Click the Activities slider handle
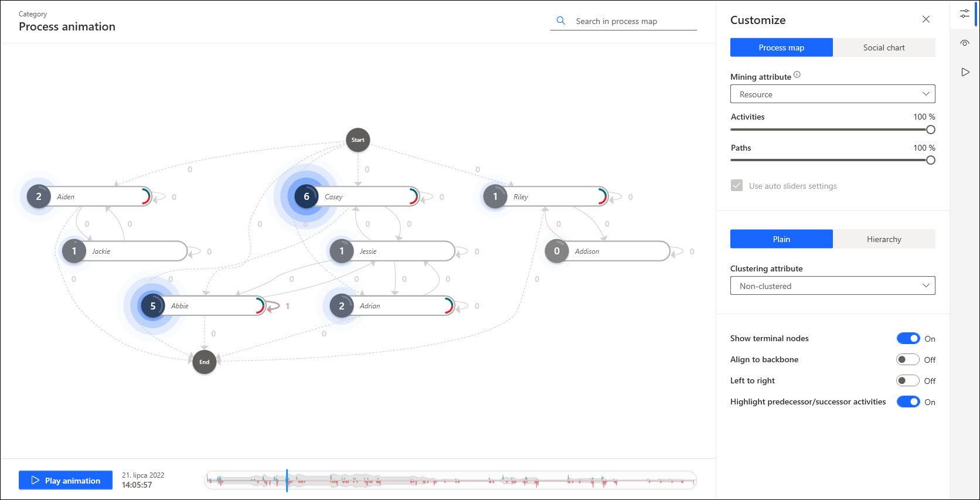Viewport: 980px width, 500px height. click(x=930, y=130)
